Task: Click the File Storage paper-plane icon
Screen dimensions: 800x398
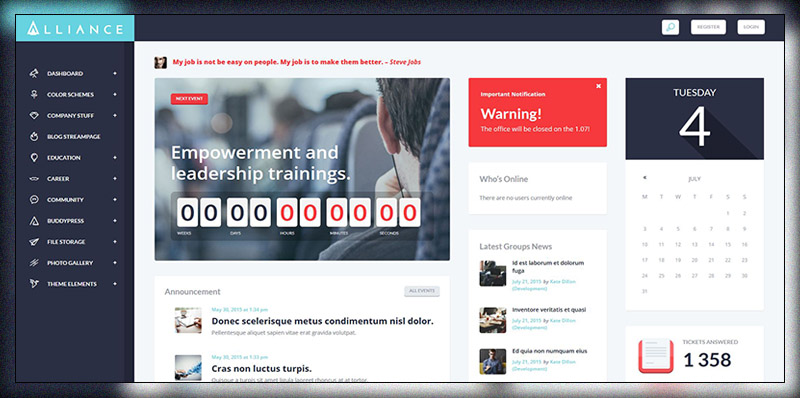Action: pyautogui.click(x=34, y=242)
